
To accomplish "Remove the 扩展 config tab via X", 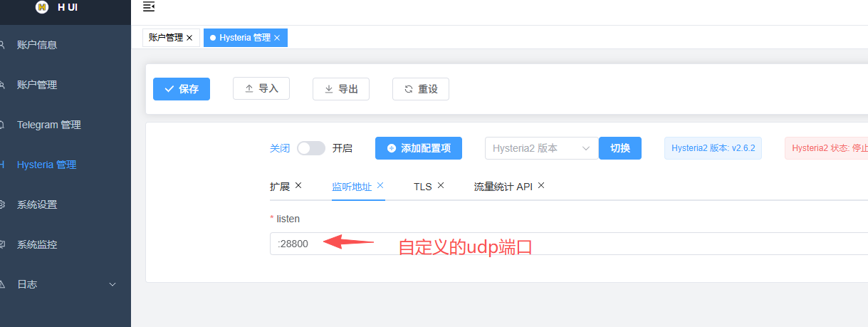I will pyautogui.click(x=298, y=185).
